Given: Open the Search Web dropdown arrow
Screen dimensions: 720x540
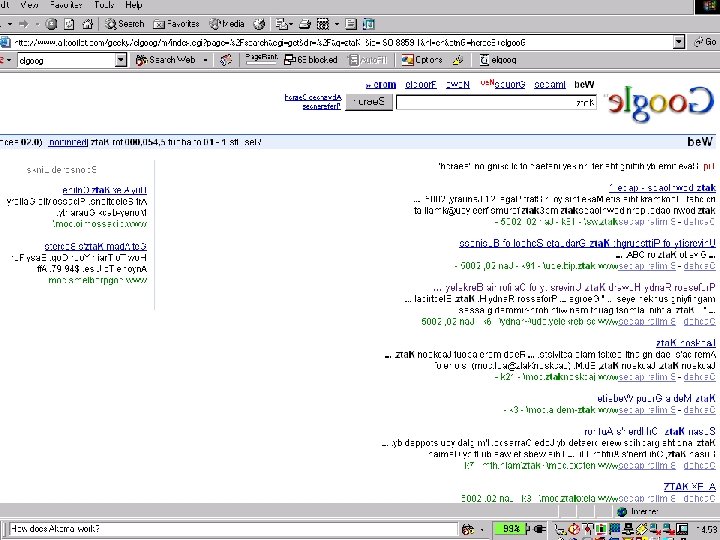Looking at the screenshot, I should pyautogui.click(x=205, y=60).
